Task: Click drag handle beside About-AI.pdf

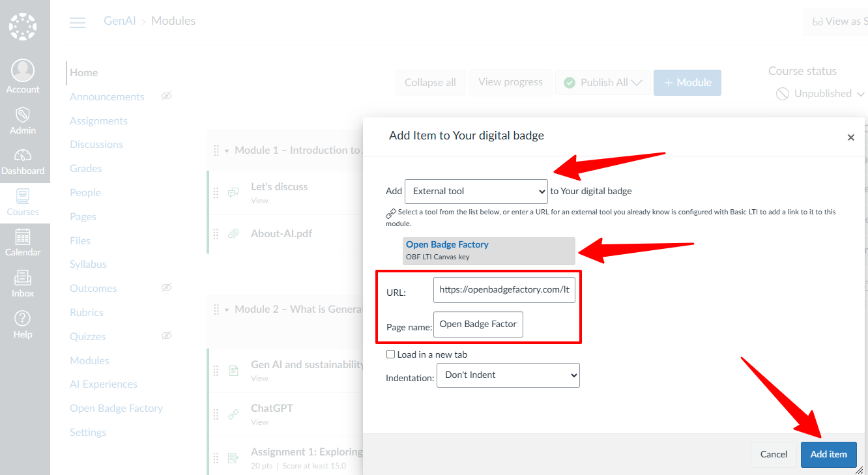Action: pos(216,234)
